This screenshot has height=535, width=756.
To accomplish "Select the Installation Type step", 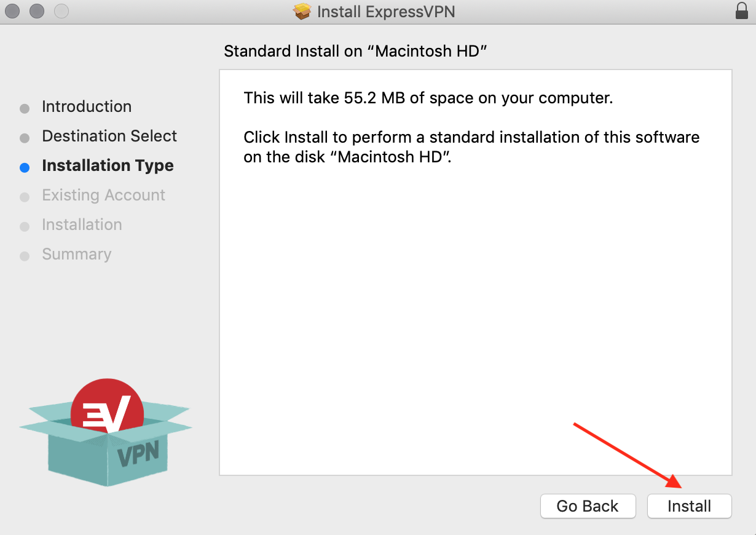I will 108,165.
